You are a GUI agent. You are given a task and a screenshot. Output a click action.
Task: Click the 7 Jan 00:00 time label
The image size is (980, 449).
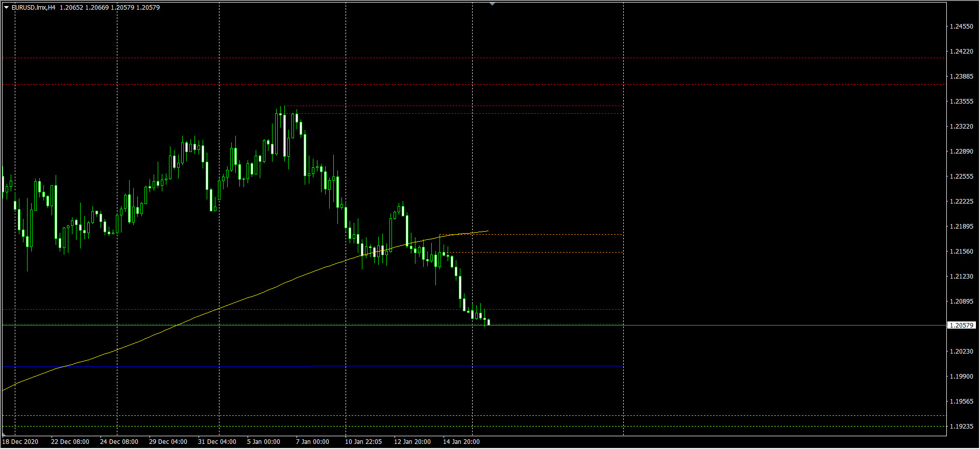pyautogui.click(x=312, y=442)
